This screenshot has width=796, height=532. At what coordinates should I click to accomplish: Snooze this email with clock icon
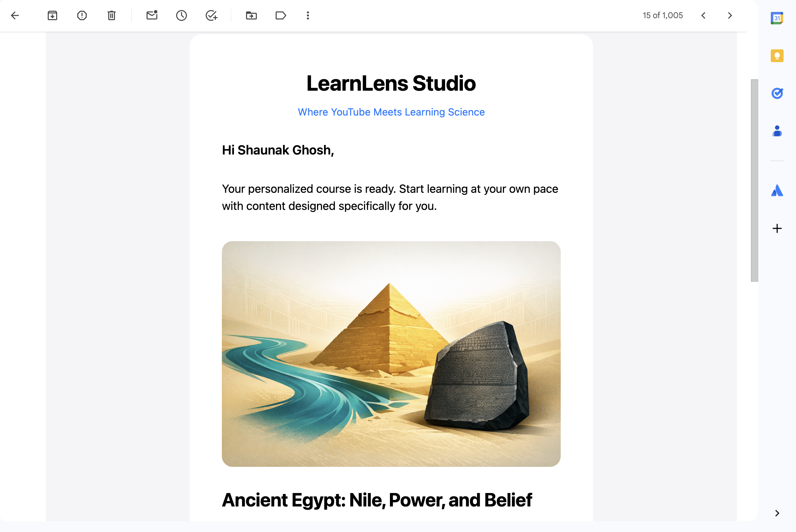pos(181,15)
